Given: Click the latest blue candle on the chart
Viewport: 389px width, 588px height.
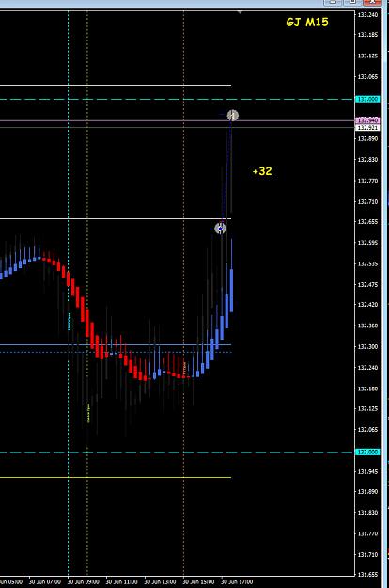Looking at the screenshot, I should pyautogui.click(x=232, y=291).
